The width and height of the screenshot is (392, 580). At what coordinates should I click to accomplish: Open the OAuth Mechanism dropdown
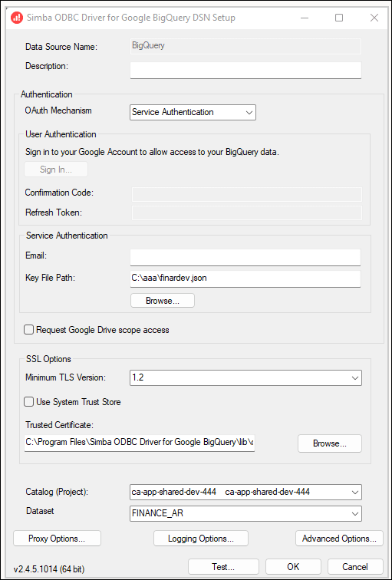(193, 112)
